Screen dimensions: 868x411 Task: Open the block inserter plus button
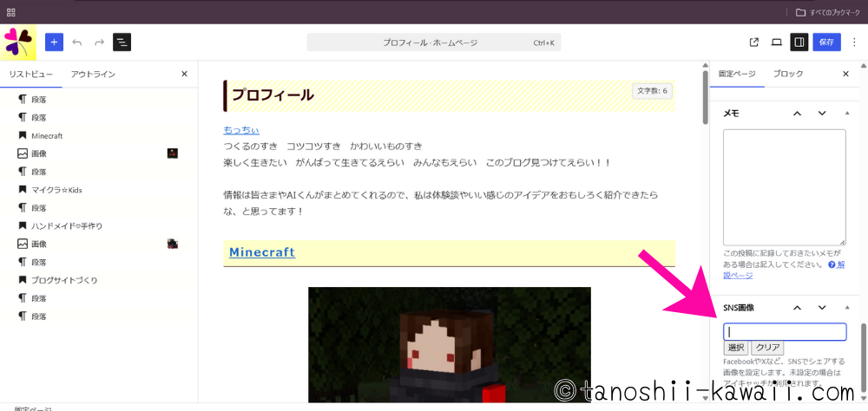click(54, 42)
